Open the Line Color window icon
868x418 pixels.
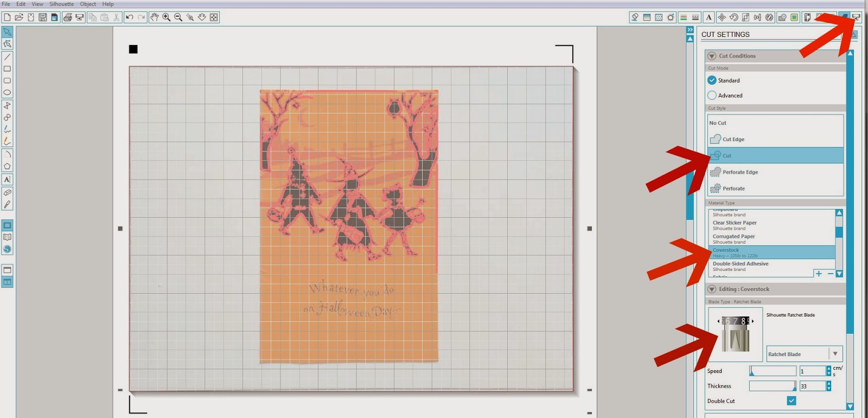684,17
